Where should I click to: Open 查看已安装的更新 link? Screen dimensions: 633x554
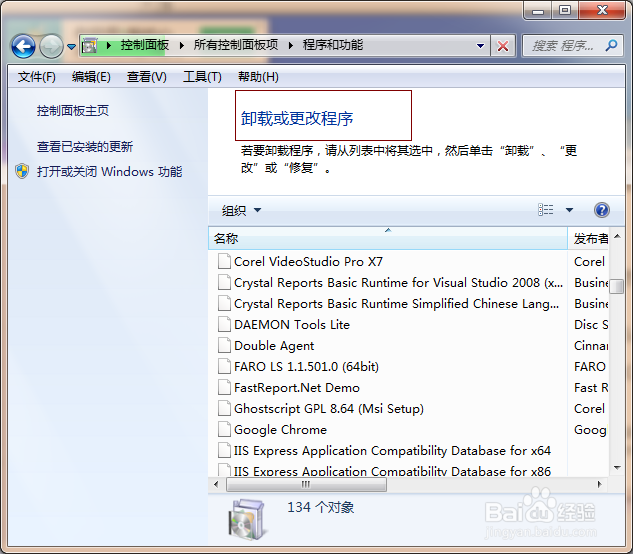pyautogui.click(x=85, y=146)
